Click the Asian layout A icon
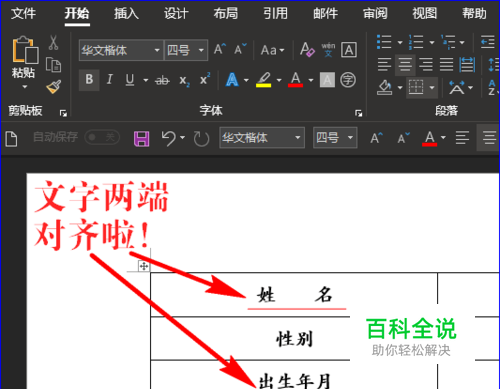500x389 pixels. tap(456, 87)
